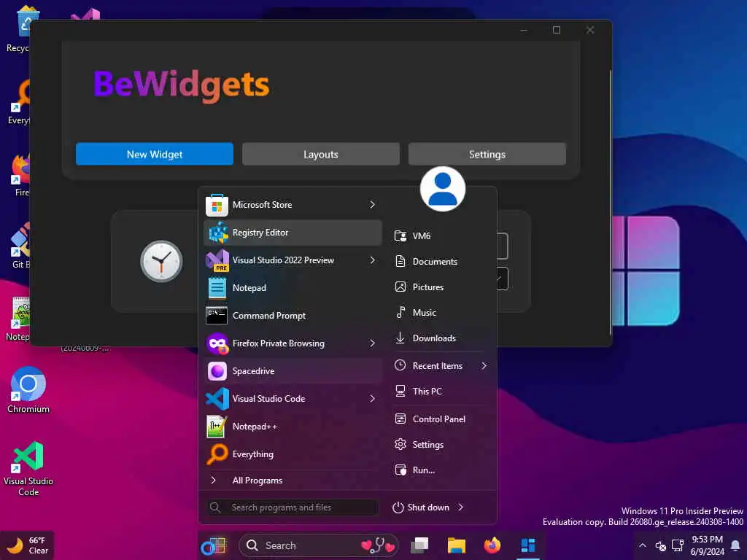Switch to Layouts in BeWidgets
The height and width of the screenshot is (560, 747).
[x=321, y=155]
